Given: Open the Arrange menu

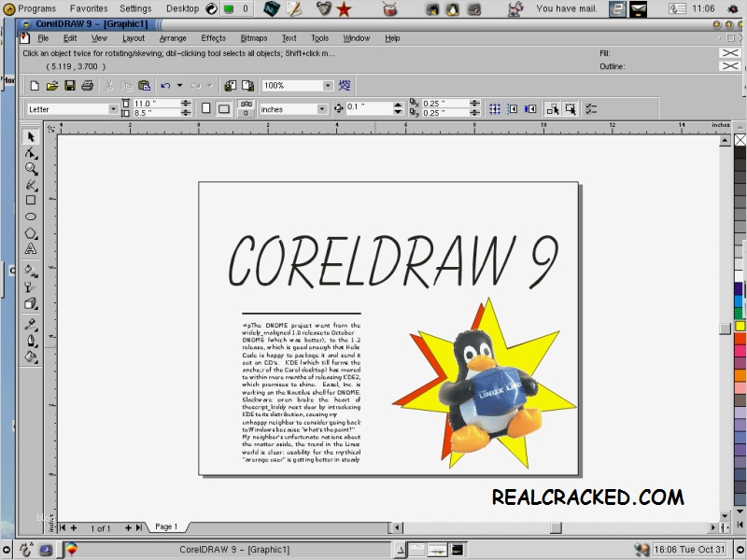Looking at the screenshot, I should click(x=173, y=38).
